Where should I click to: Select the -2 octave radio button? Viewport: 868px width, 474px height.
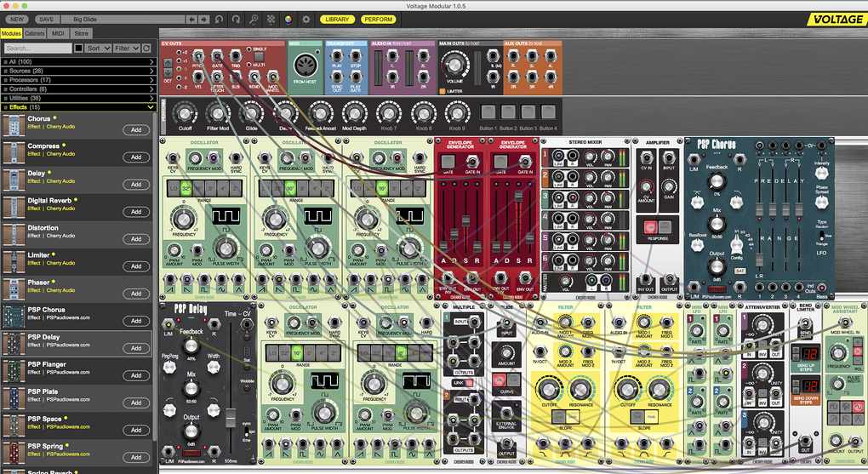click(179, 87)
